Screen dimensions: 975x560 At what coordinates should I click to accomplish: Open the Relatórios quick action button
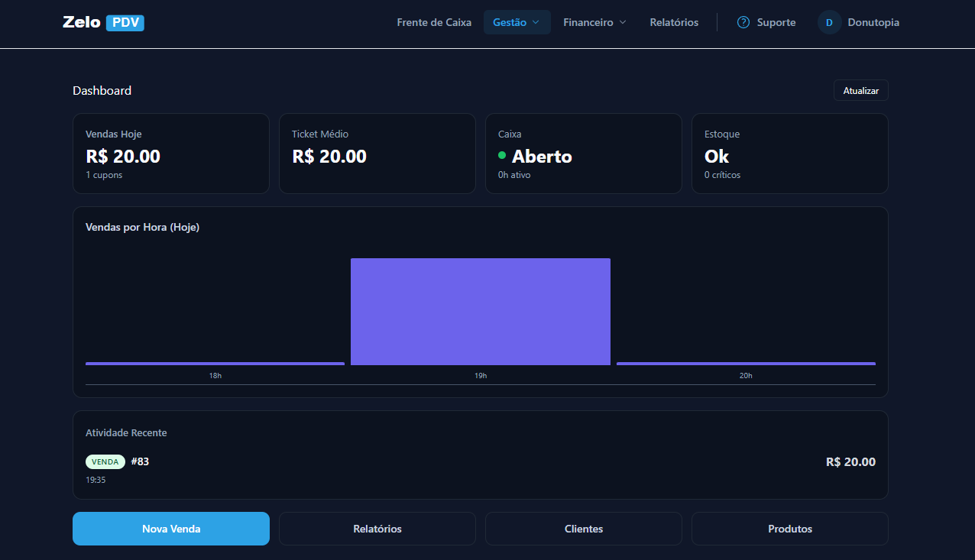click(x=377, y=528)
